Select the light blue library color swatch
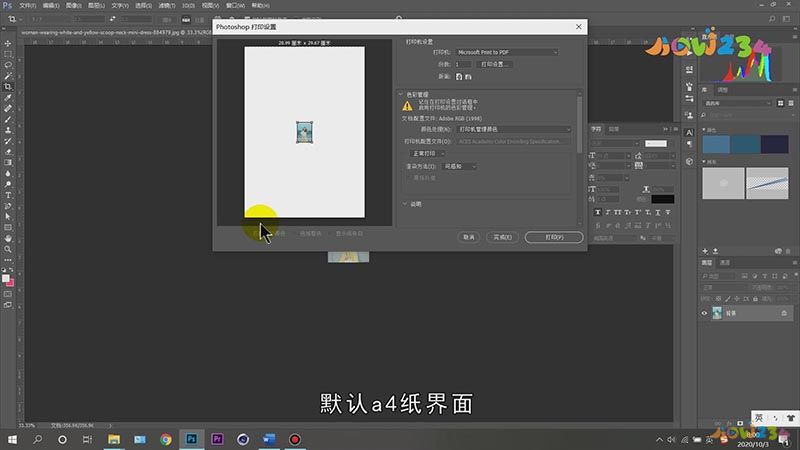The width and height of the screenshot is (800, 450). click(716, 144)
